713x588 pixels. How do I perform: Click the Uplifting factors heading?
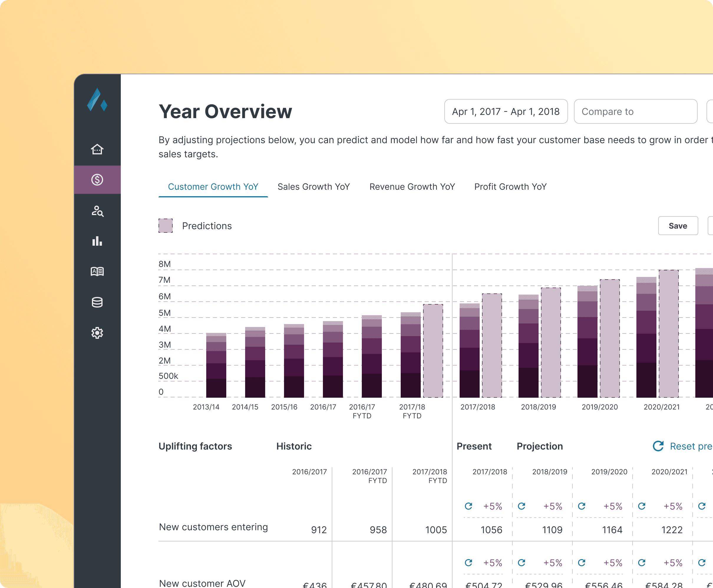[195, 446]
